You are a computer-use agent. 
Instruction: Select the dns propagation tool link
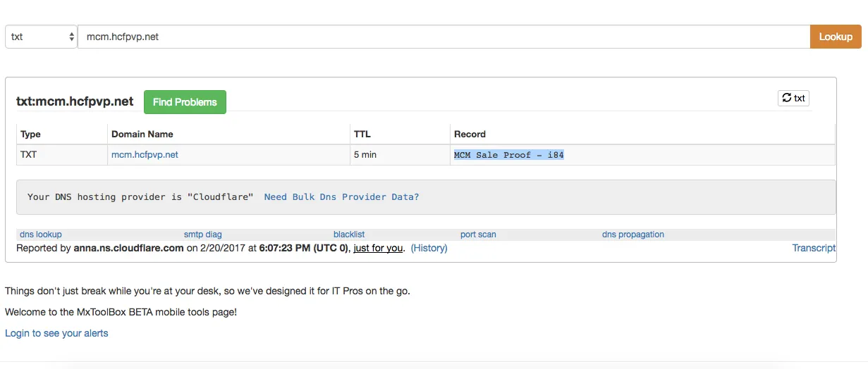[633, 234]
